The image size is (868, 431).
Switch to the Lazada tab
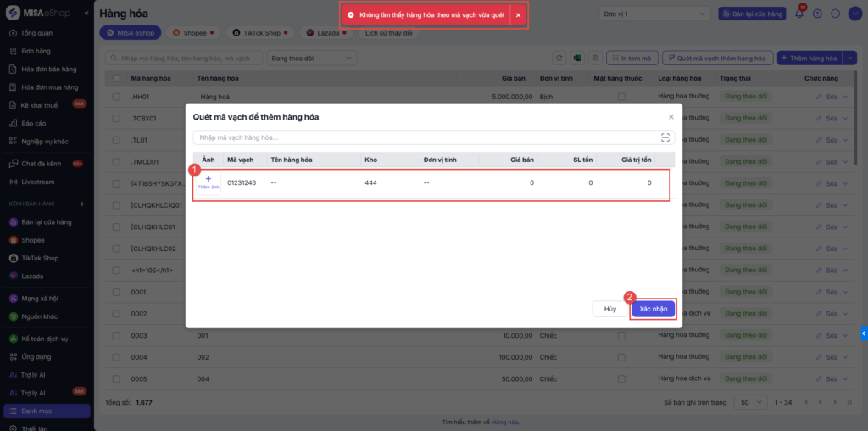[x=326, y=33]
